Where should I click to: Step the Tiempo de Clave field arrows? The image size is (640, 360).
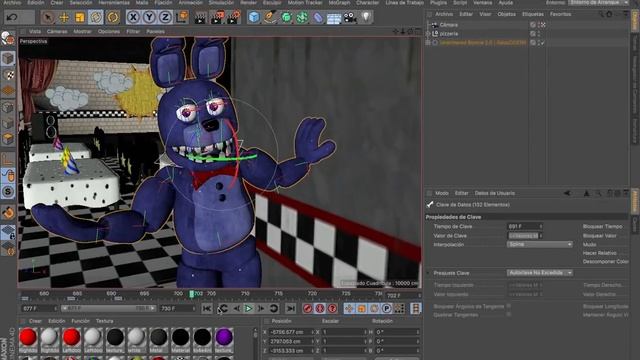(541, 227)
